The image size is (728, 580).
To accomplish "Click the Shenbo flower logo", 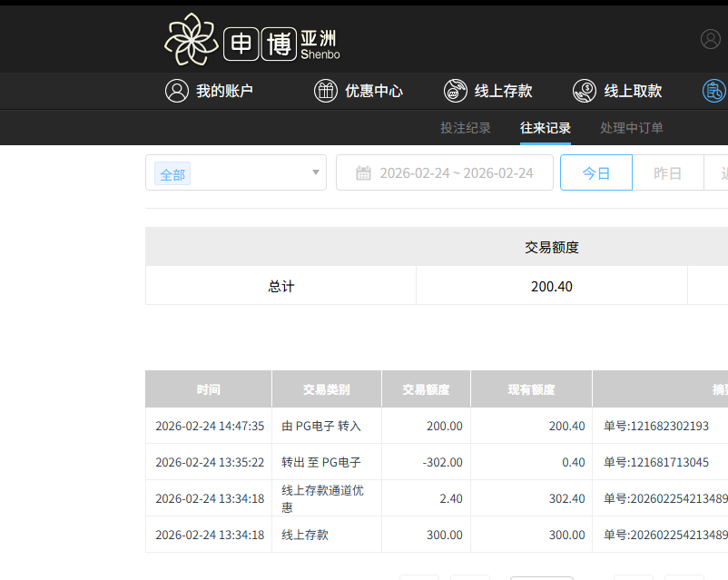I will [191, 40].
